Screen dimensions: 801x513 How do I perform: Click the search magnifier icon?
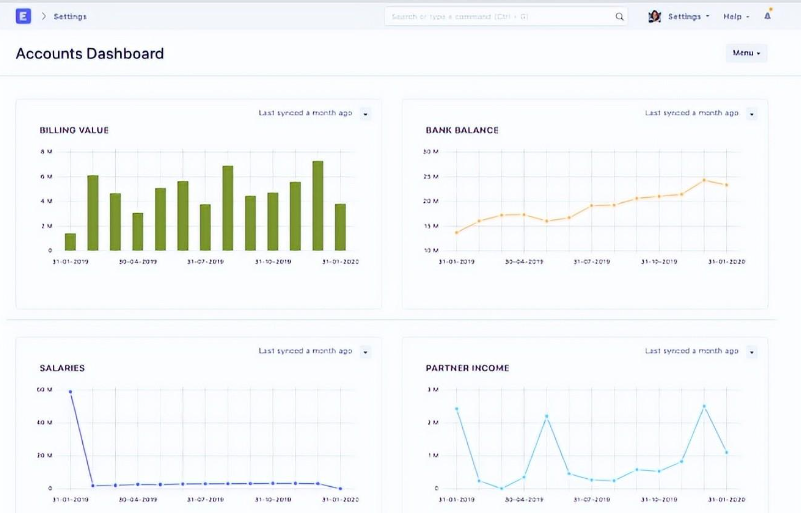click(x=619, y=16)
